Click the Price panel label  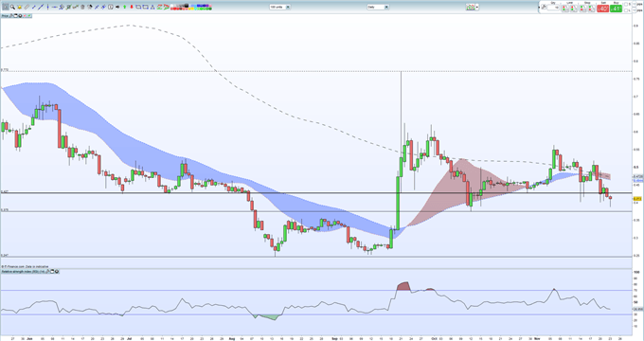[x=5, y=16]
